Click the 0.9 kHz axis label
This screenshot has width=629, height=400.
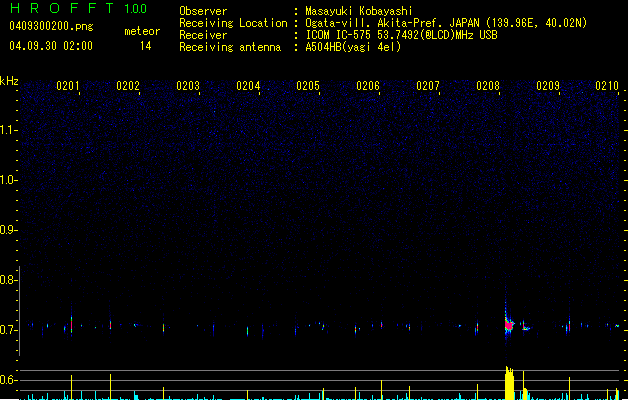tap(8, 230)
